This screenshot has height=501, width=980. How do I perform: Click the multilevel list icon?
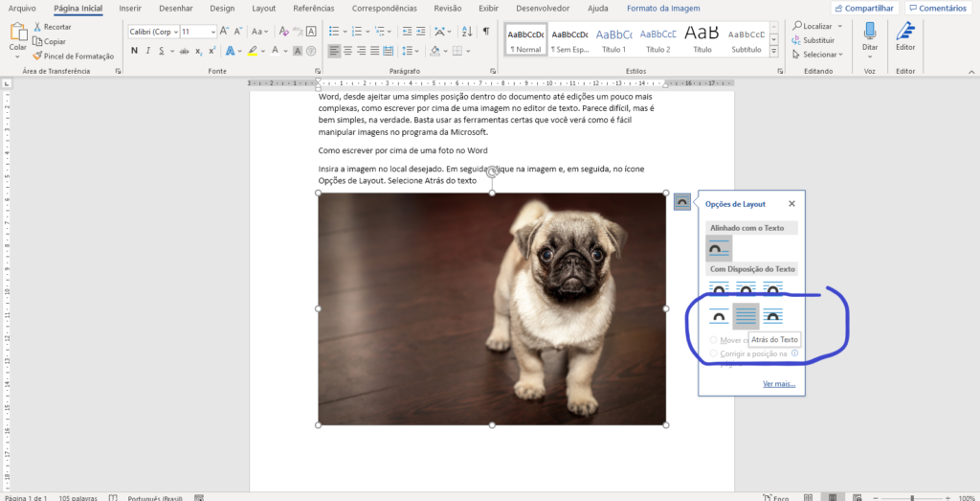tap(379, 31)
